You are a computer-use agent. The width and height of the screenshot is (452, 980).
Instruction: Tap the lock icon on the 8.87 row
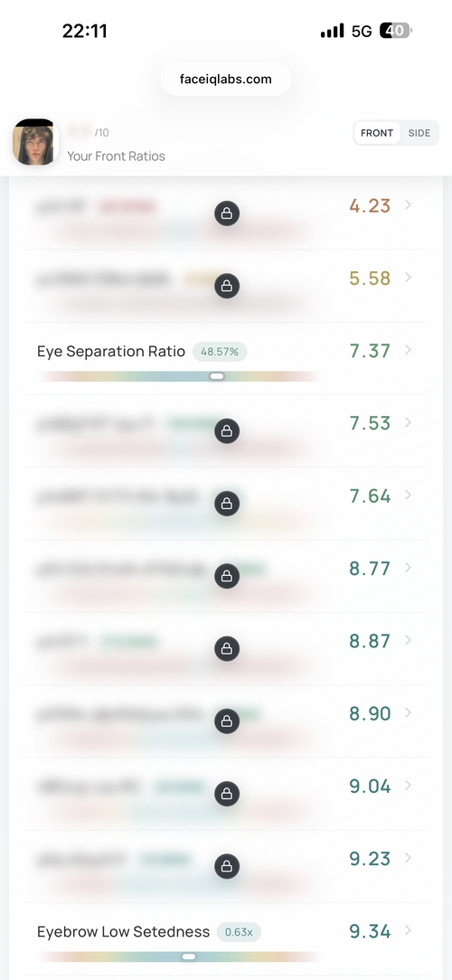point(227,649)
